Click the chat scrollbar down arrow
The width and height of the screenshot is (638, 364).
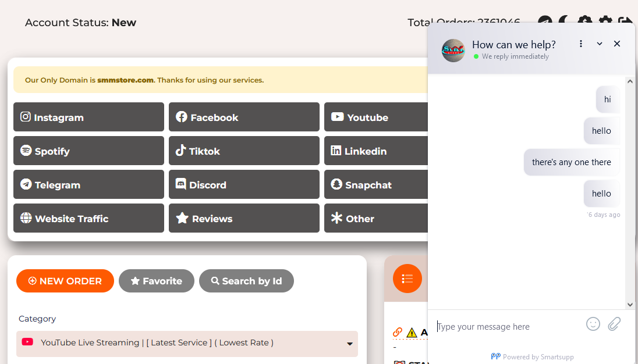point(630,304)
